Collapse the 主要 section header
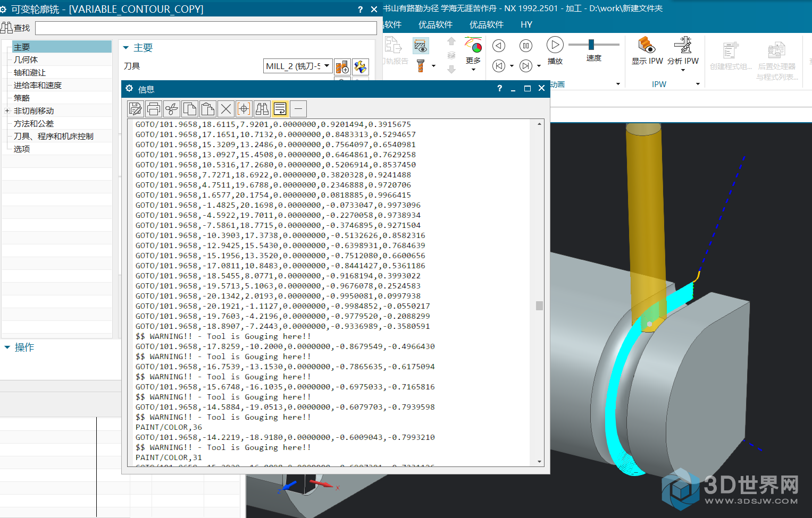Screen dimensions: 812x518 (126, 48)
